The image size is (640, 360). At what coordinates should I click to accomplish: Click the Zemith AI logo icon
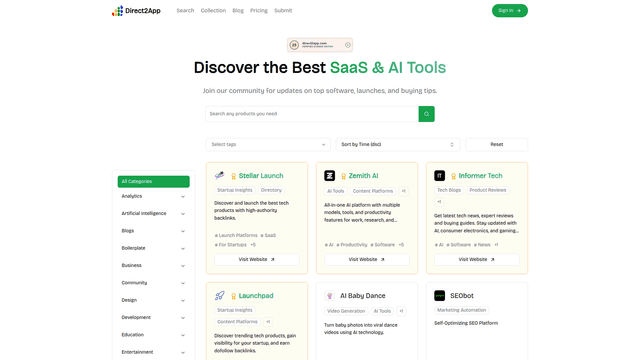[x=329, y=176]
